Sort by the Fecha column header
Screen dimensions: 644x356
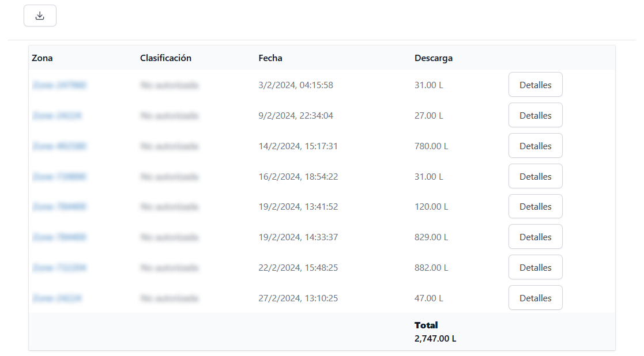coord(270,58)
